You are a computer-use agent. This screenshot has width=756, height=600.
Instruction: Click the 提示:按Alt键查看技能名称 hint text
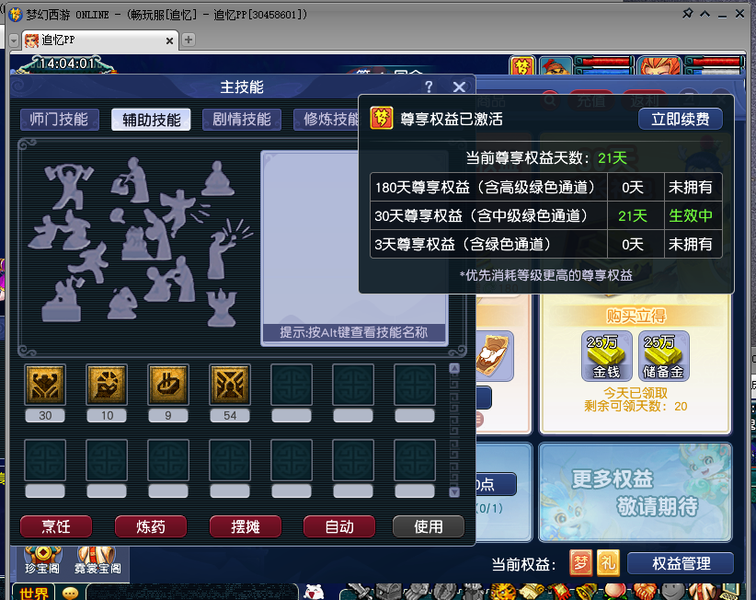pos(353,332)
